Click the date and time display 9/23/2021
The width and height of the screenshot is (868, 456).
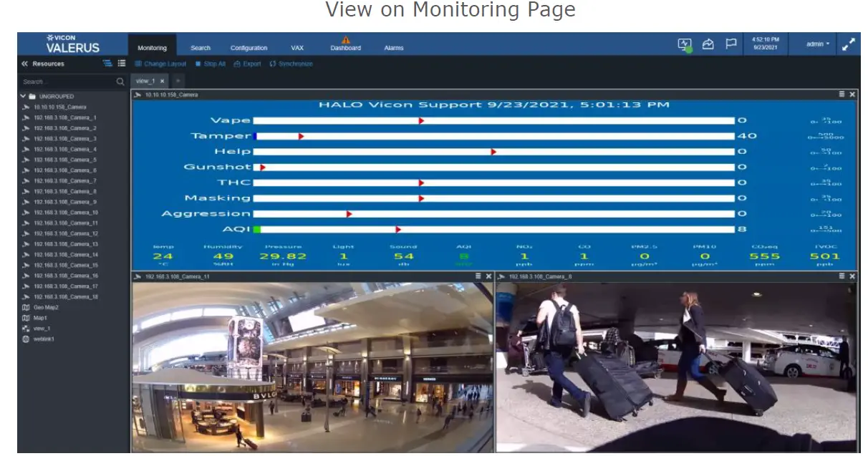click(766, 44)
